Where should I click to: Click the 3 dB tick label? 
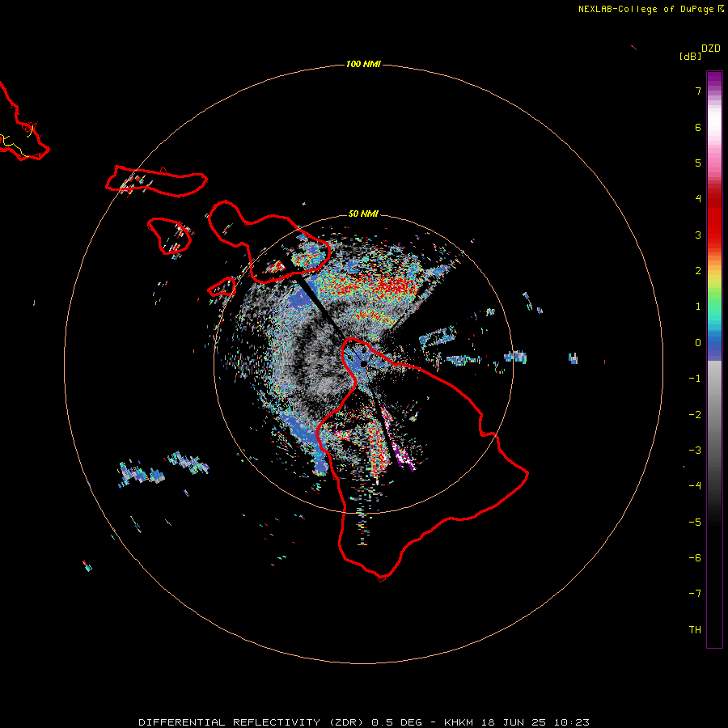click(x=698, y=235)
